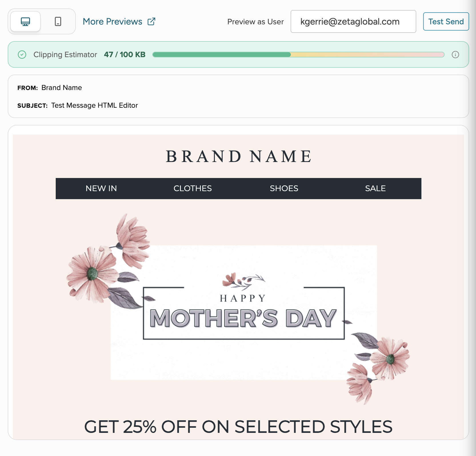Click the BRAND NAME email header logo

(239, 156)
